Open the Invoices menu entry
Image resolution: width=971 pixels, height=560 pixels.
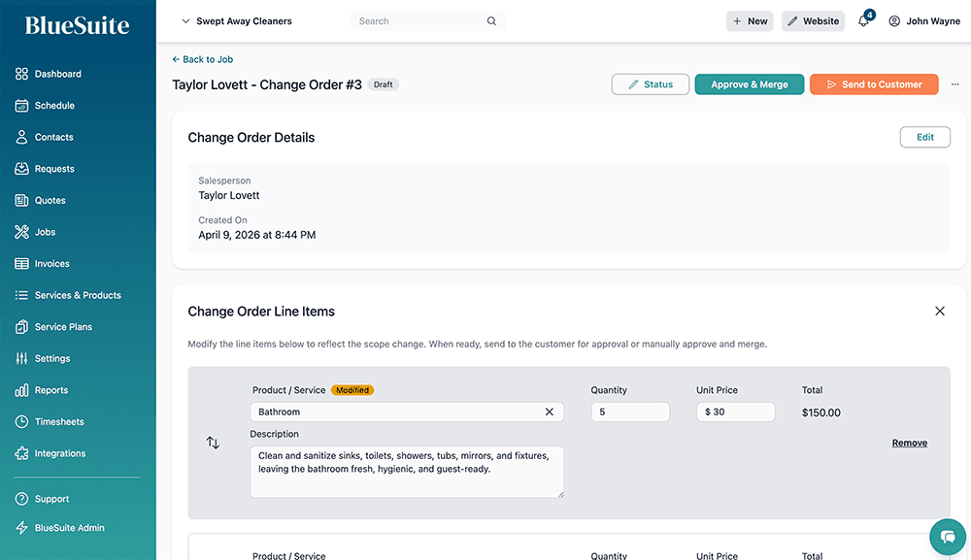pyautogui.click(x=52, y=263)
